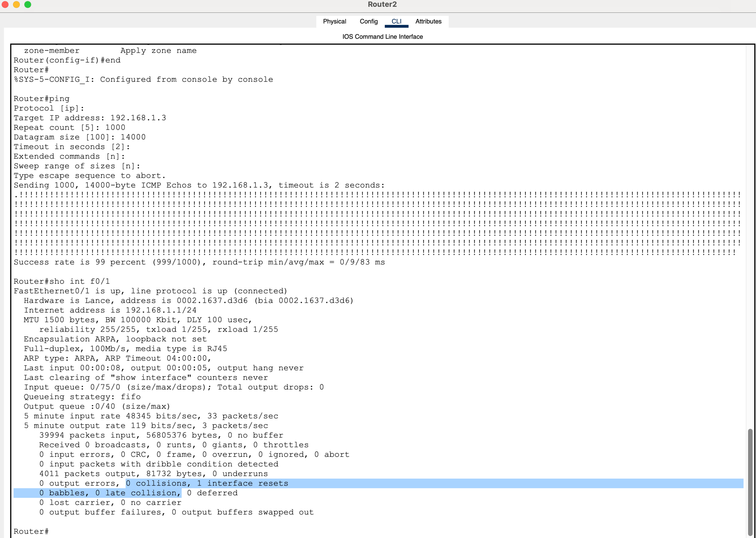Screen dimensions: 756x538
Task: Click '39994 packets input' line
Action: (161, 435)
